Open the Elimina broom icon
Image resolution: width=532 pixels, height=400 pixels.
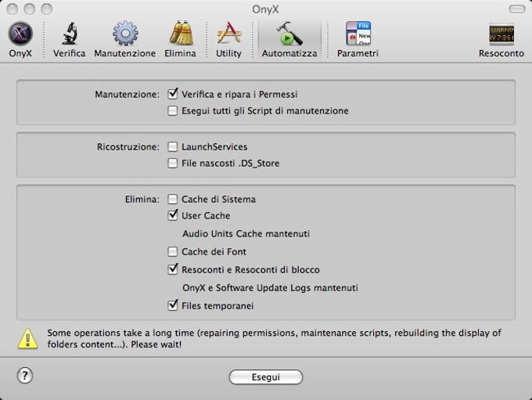[180, 34]
